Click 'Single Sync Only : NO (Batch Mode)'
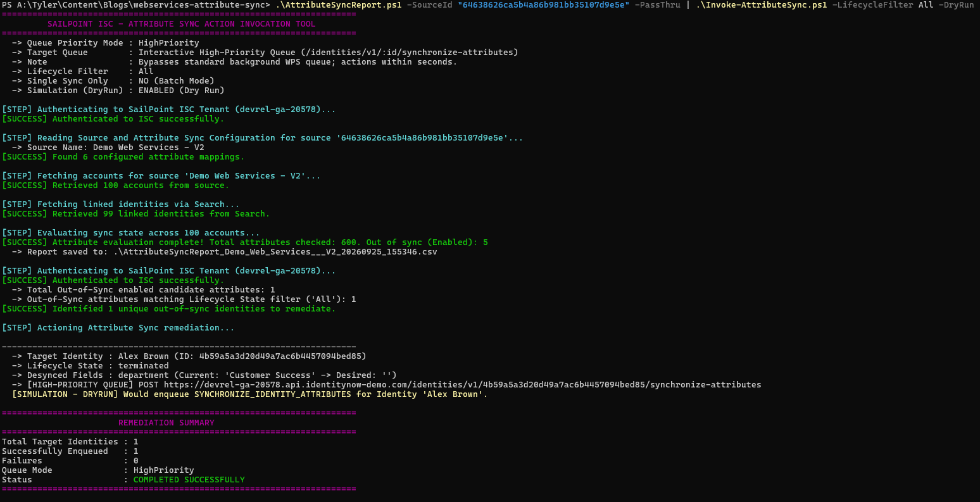The width and height of the screenshot is (980, 502). (113, 81)
